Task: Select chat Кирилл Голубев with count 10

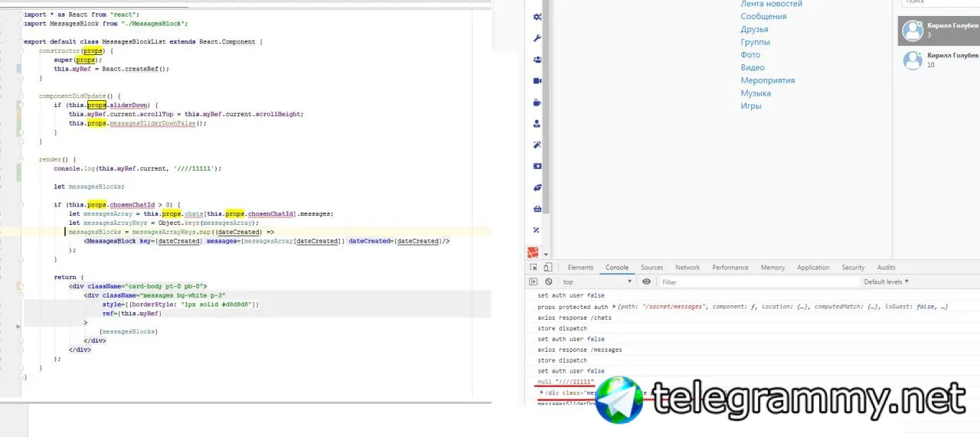Action: [939, 60]
